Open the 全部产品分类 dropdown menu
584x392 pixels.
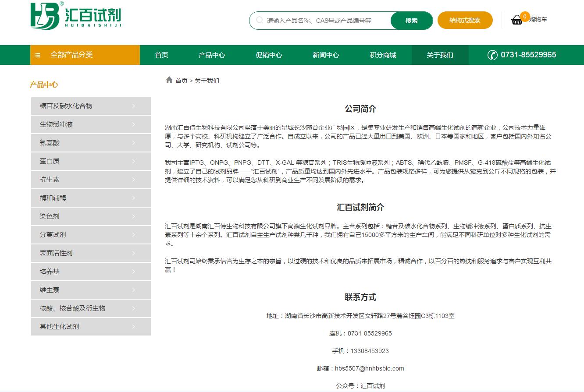tap(71, 55)
